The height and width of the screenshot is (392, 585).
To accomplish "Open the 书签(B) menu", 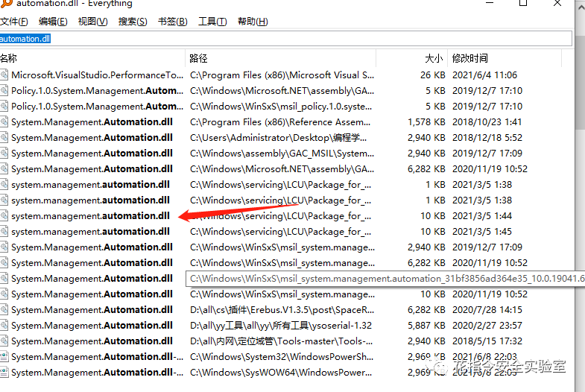I will pos(173,22).
